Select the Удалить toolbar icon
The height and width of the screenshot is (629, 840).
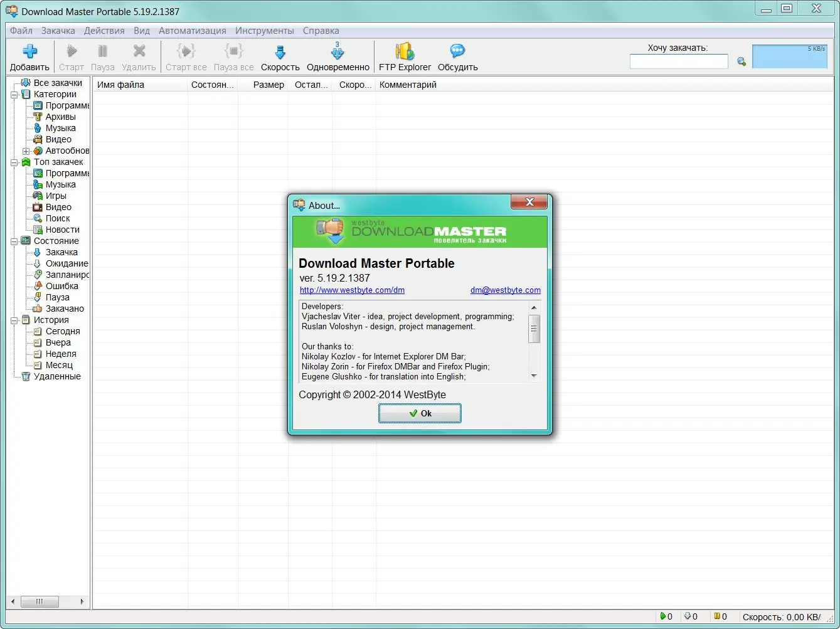point(139,56)
